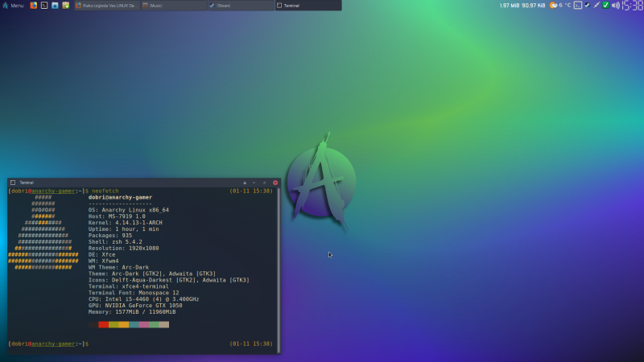Viewport: 644px width, 362px height.
Task: Switch to the Kako izgleda Vas LINUX browser window
Action: [x=107, y=6]
